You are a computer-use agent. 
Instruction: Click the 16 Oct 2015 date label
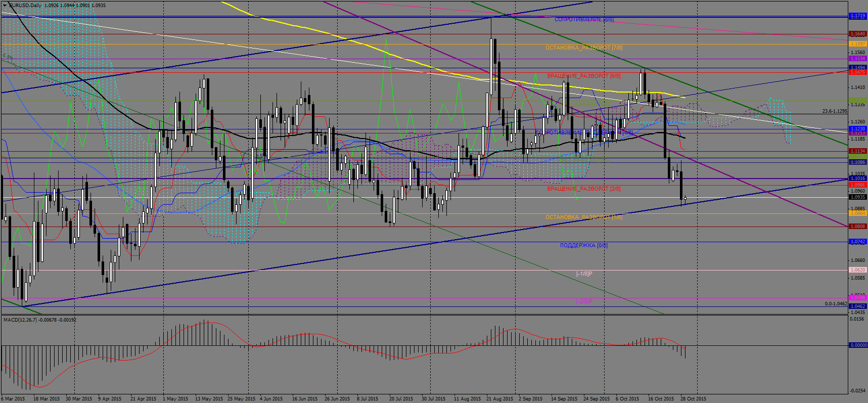tap(661, 399)
